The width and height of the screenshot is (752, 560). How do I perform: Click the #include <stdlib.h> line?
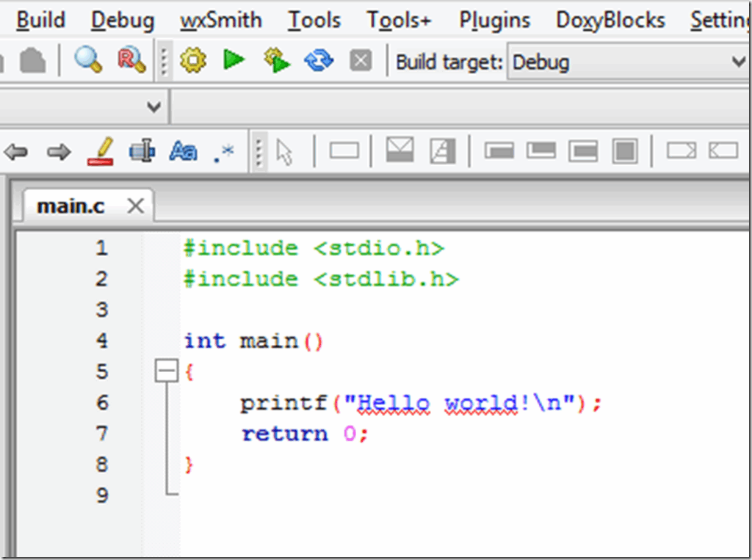(322, 279)
